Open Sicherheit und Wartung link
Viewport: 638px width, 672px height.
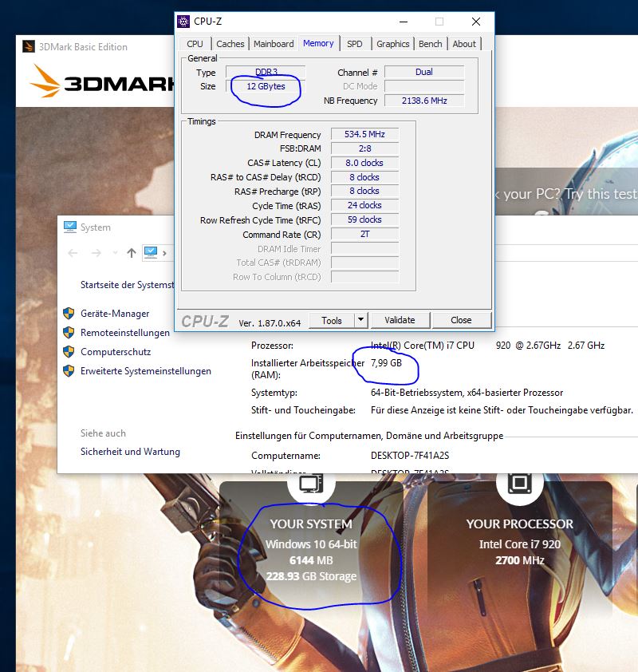click(x=130, y=452)
